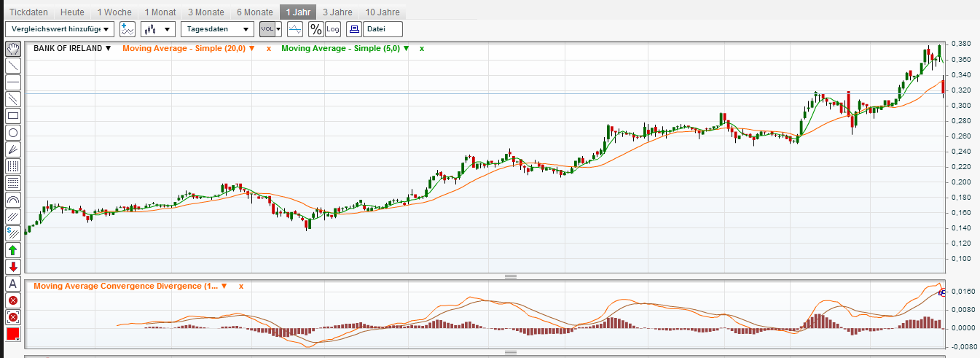Screen dimensions: 980x358
Task: Select the 1 Monat range tab
Action: pos(160,12)
